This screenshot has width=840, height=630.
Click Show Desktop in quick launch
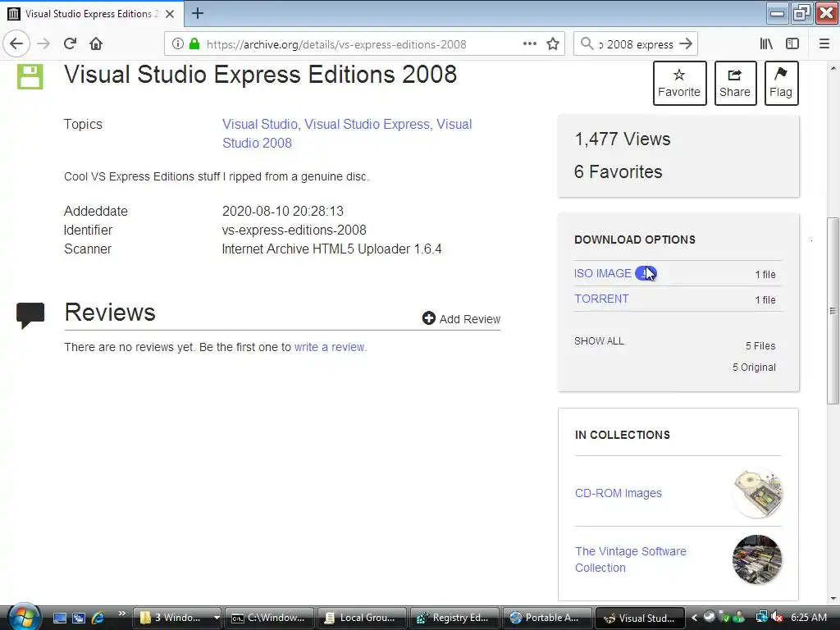[x=60, y=618]
